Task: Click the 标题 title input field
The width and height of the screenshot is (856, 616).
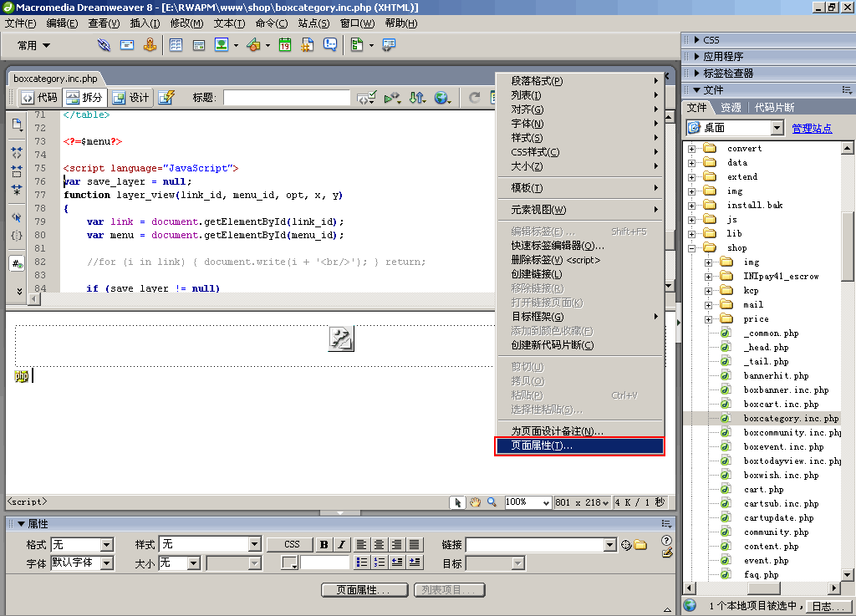Action: (x=286, y=98)
